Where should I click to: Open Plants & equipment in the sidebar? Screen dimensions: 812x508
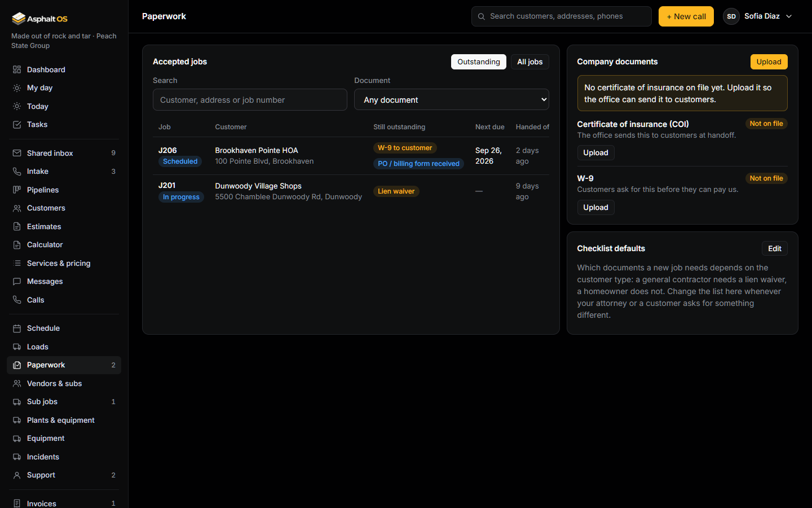pyautogui.click(x=64, y=420)
